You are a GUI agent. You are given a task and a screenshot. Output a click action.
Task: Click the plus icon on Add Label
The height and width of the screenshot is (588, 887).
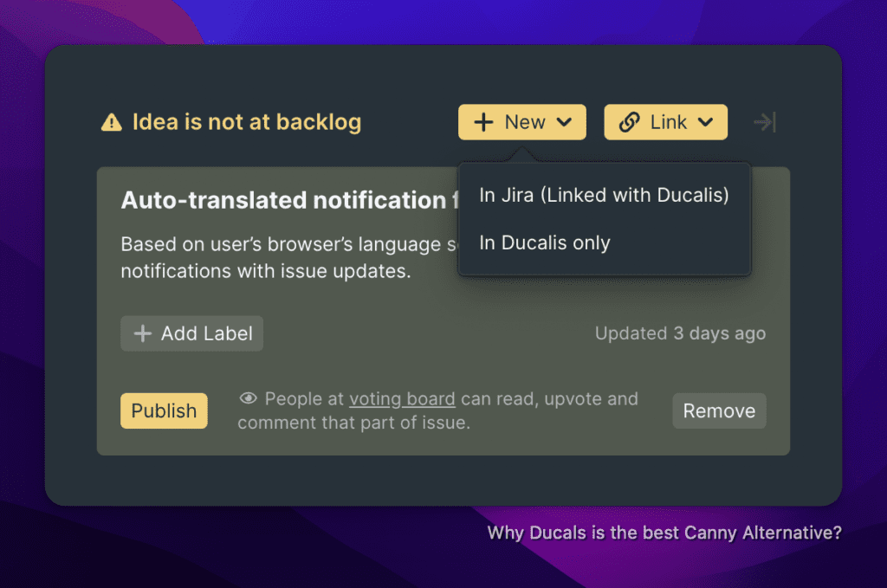pos(143,333)
